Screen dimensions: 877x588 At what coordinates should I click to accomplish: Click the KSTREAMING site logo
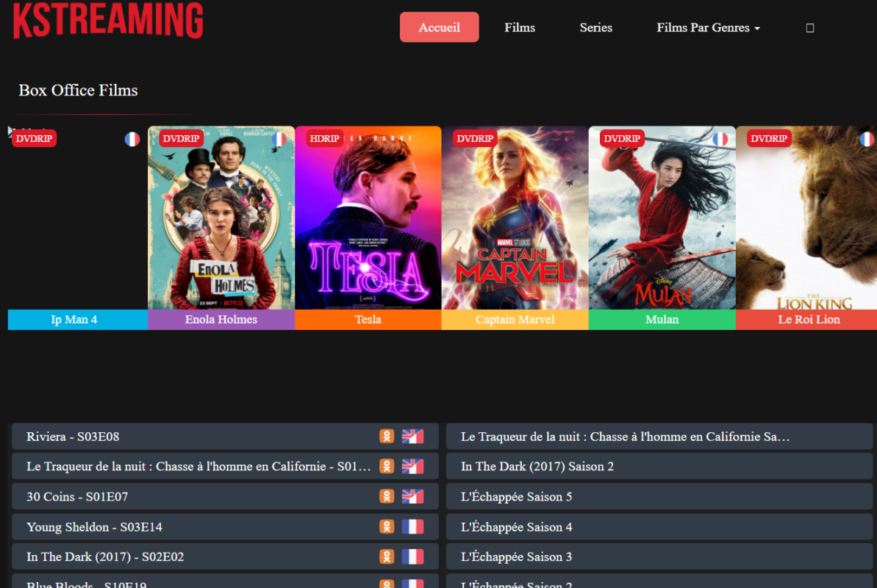pyautogui.click(x=108, y=20)
